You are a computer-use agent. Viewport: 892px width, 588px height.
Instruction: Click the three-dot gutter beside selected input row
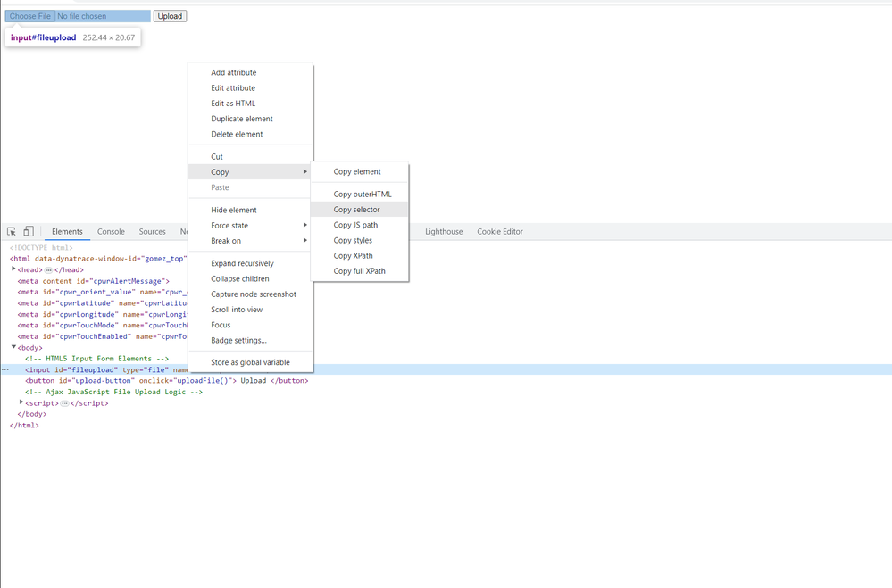click(x=5, y=369)
